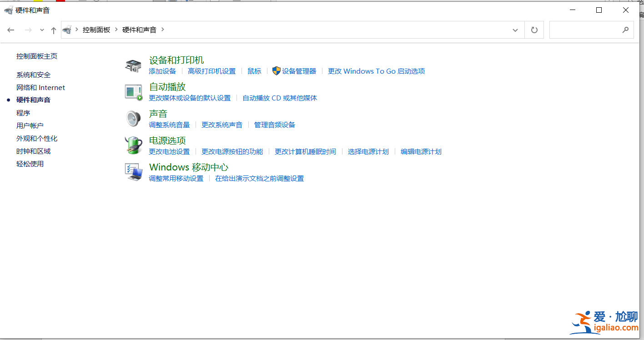
Task: Click inside the search input field
Action: pyautogui.click(x=587, y=30)
